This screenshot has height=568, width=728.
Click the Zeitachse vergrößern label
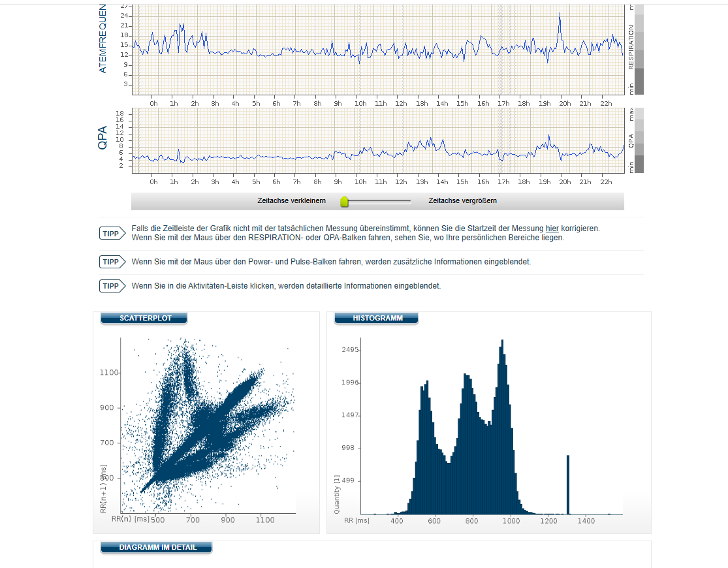[462, 200]
